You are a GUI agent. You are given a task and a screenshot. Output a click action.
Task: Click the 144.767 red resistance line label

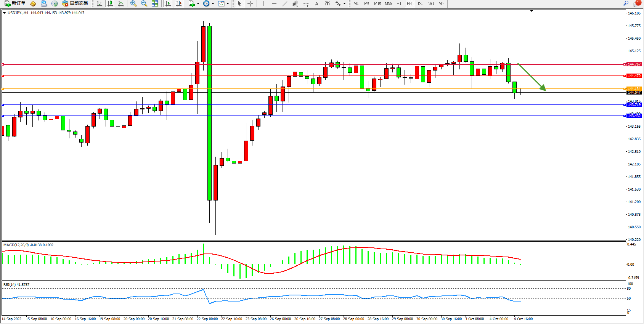[x=634, y=64]
